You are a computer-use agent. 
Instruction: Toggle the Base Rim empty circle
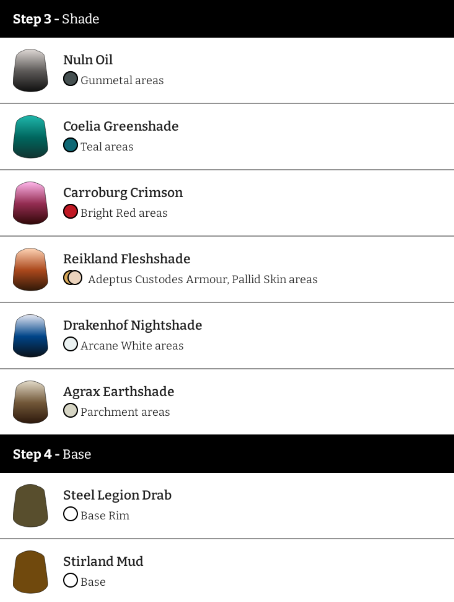71,514
